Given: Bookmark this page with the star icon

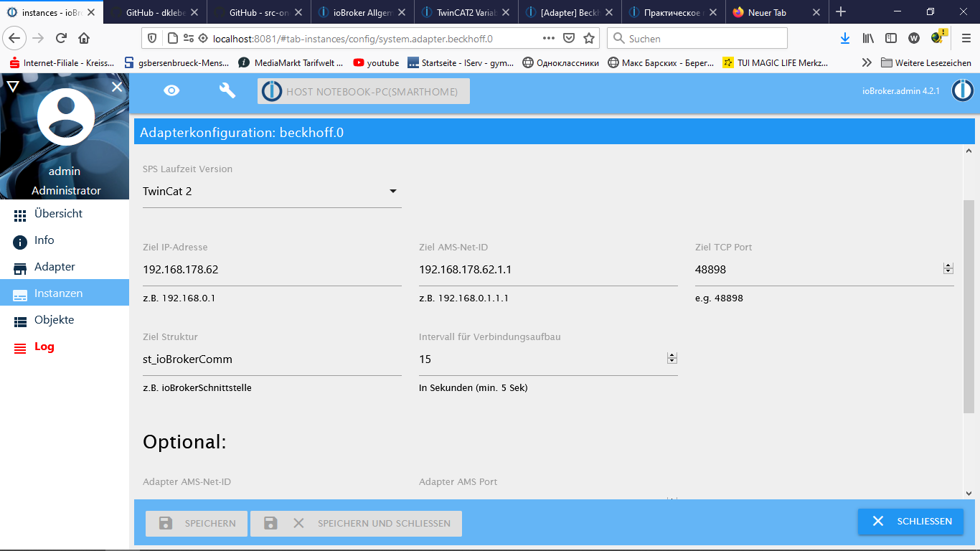Looking at the screenshot, I should [x=589, y=38].
